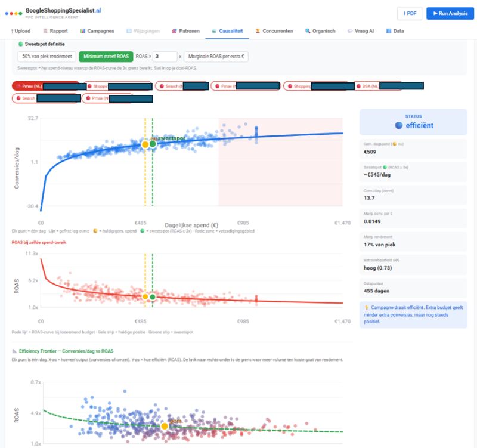477x448 pixels.
Task: Click the orange gem. dot on Efficiency Frontier
Action: coord(165,426)
